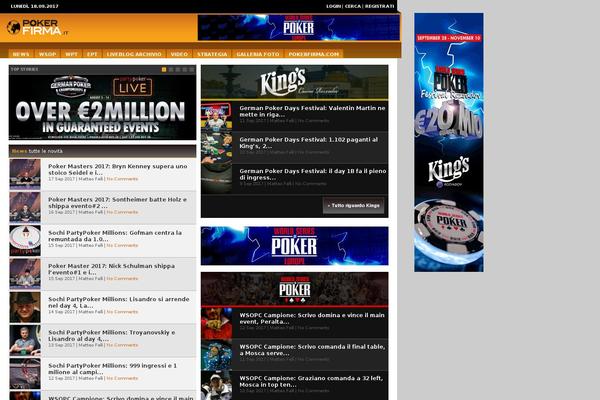Image resolution: width=600 pixels, height=400 pixels.
Task: Read 'Scrivo domina e vince il main event' article
Action: [312, 318]
